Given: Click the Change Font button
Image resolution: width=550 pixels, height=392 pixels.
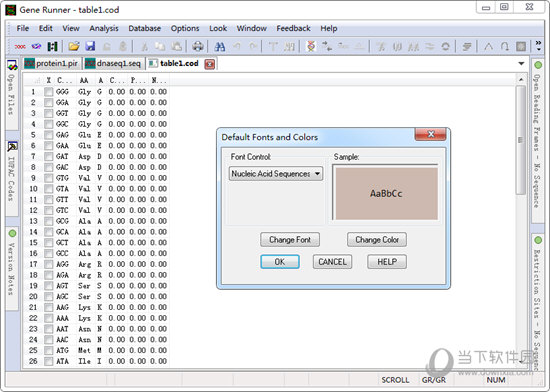Looking at the screenshot, I should click(290, 240).
